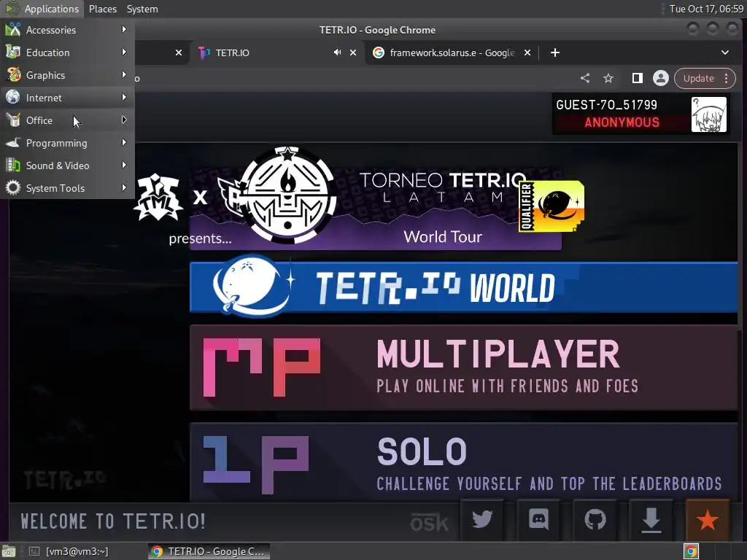Image resolution: width=747 pixels, height=560 pixels.
Task: Open the Graphics submenu
Action: click(66, 75)
